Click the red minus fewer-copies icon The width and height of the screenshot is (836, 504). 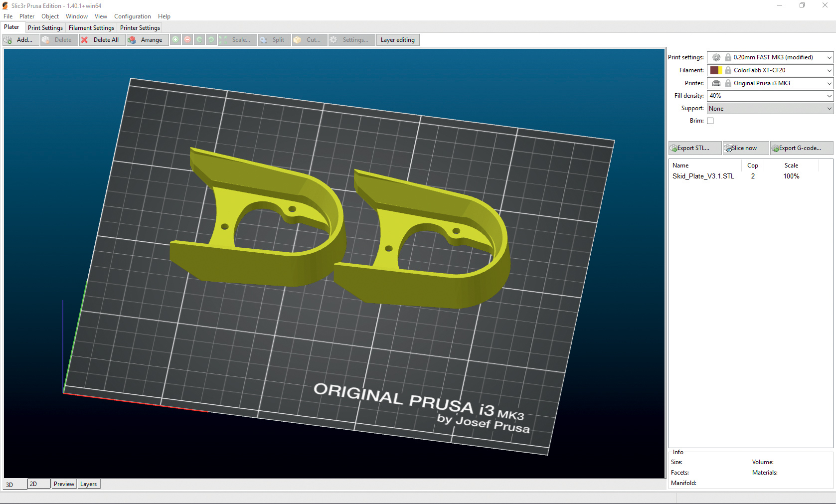(x=187, y=40)
